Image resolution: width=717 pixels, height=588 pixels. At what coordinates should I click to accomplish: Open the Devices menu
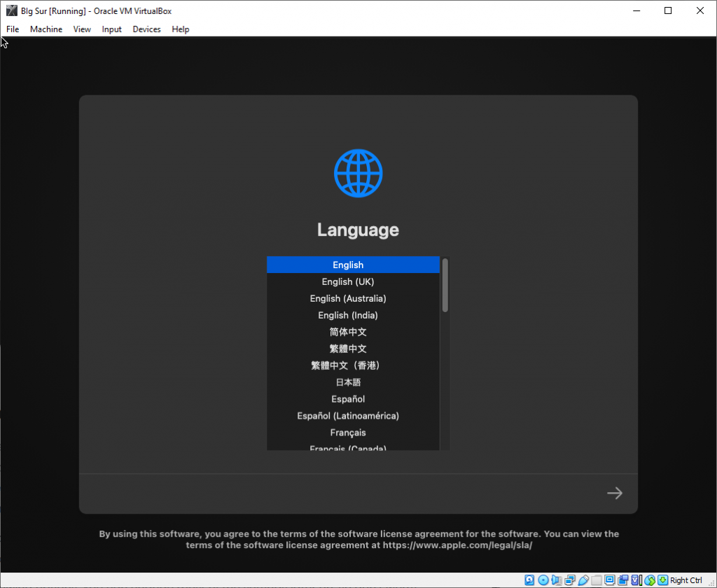(x=146, y=29)
